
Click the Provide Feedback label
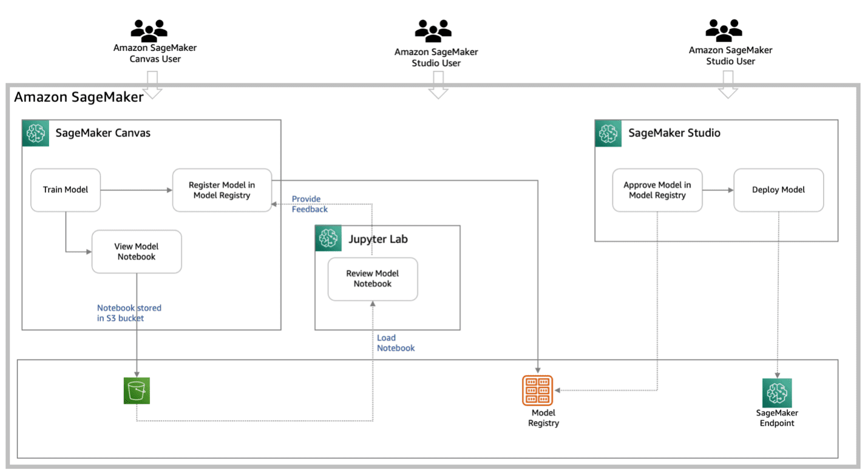(310, 204)
